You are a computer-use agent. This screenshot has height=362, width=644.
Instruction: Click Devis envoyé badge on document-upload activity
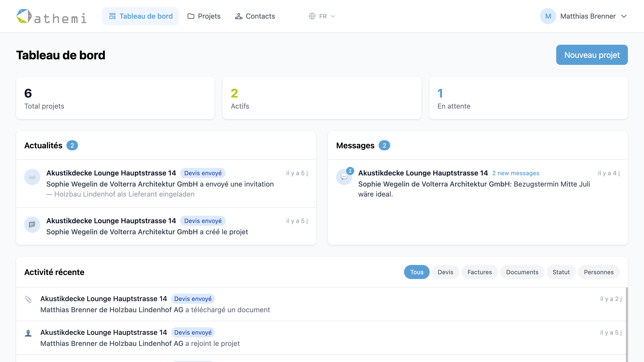click(193, 299)
